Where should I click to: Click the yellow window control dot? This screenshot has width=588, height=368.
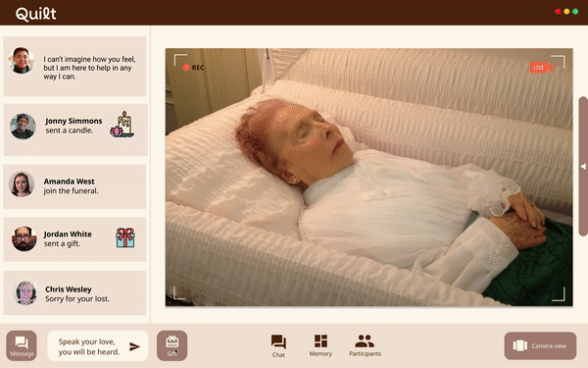566,12
